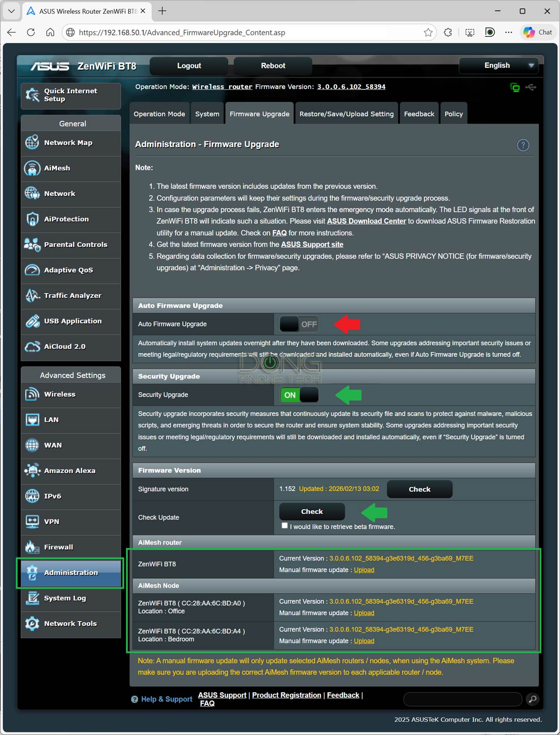Upload firmware for AiMesh router ZenWiFi BT8

coord(364,570)
